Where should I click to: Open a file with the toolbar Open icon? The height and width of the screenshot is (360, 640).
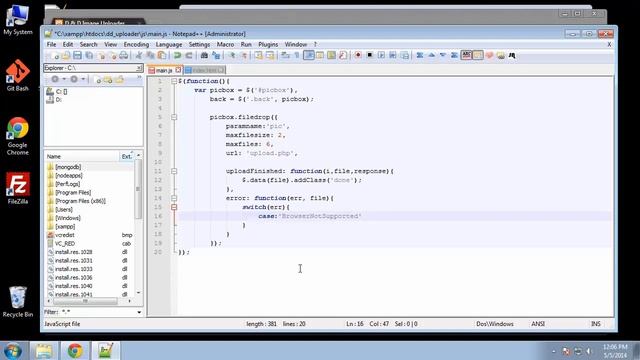[66, 56]
